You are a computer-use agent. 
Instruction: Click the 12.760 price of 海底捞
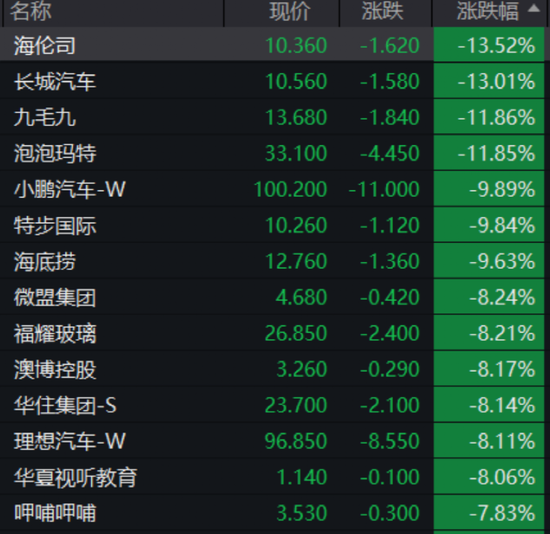pos(296,261)
